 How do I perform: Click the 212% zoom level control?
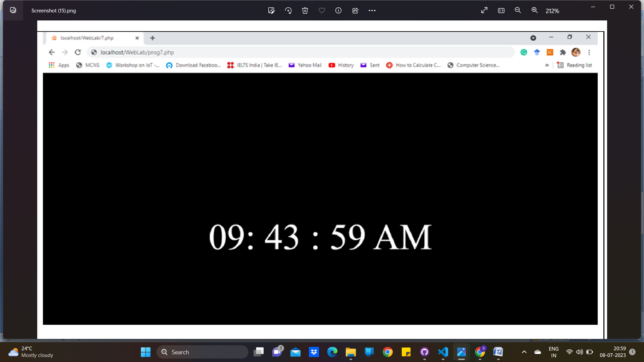coord(552,10)
